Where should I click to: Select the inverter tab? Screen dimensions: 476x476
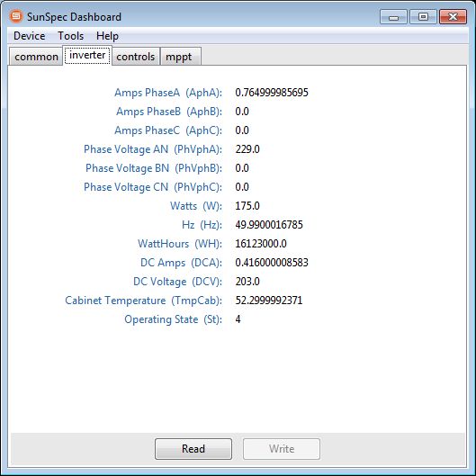pos(87,55)
